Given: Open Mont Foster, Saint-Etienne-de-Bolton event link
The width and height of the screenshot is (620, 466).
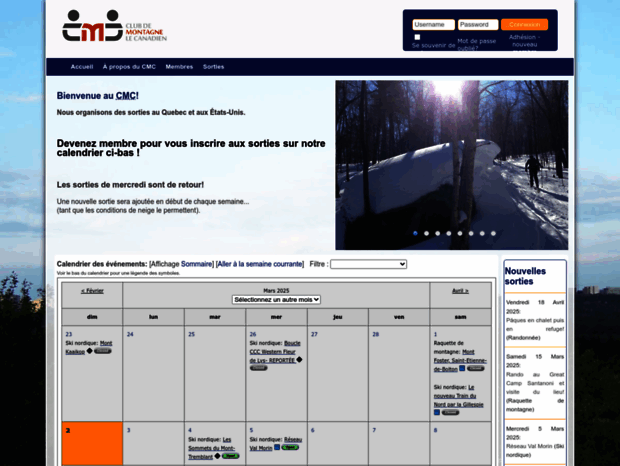Looking at the screenshot, I should 460,360.
